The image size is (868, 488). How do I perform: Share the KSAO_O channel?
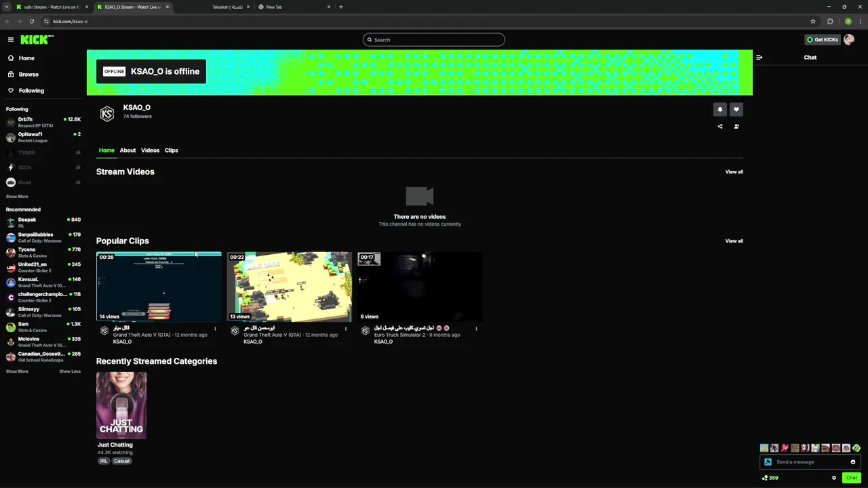(x=720, y=126)
